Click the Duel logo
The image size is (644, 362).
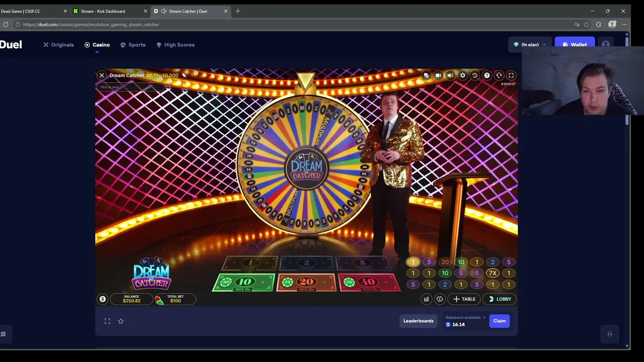coord(11,45)
